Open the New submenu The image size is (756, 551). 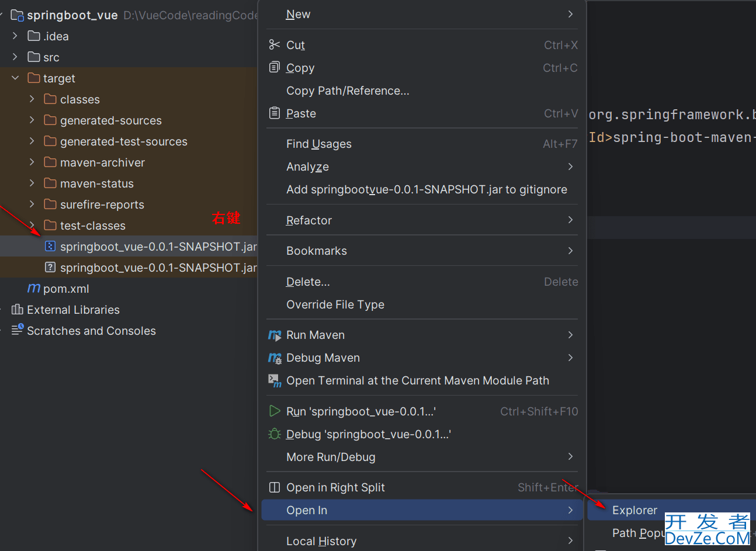point(422,14)
